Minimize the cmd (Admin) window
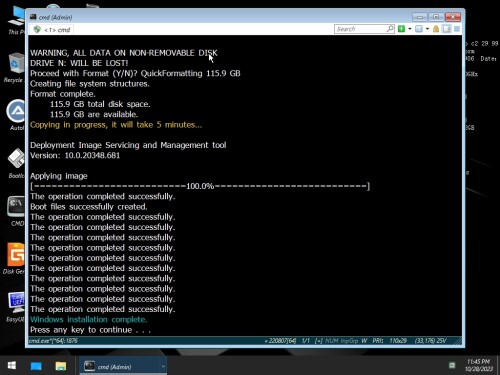 (x=420, y=17)
